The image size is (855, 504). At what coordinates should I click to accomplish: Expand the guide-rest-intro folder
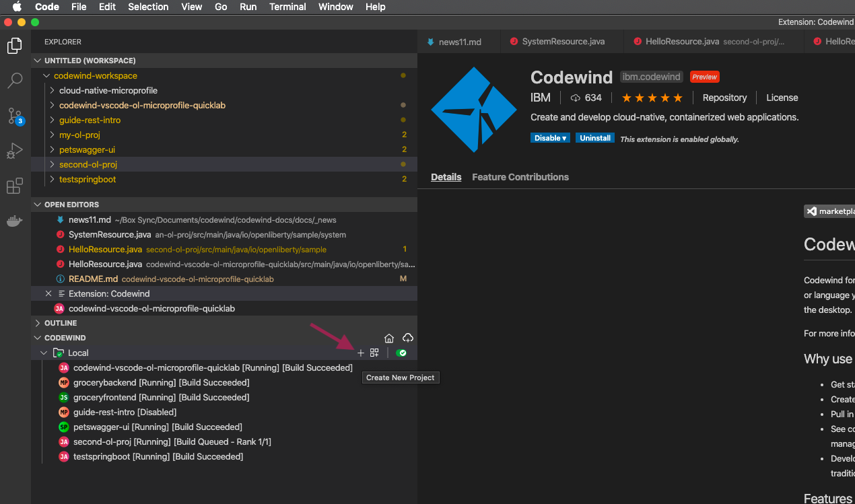point(53,120)
